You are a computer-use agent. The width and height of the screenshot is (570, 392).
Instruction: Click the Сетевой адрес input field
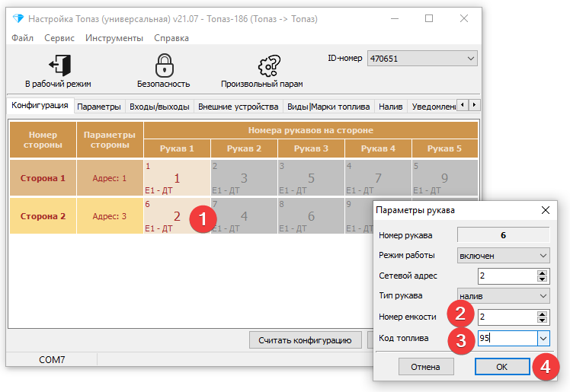[508, 276]
